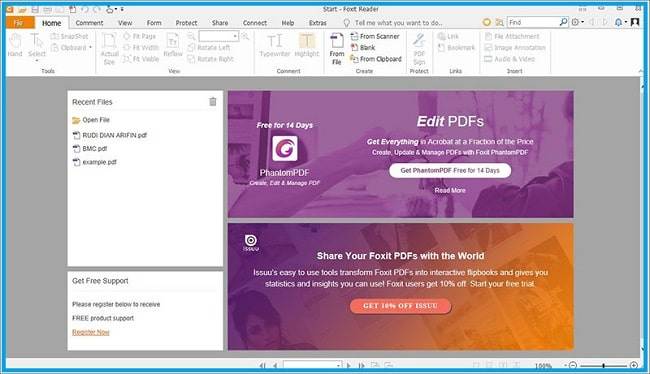Go to first page in status bar

click(x=262, y=366)
